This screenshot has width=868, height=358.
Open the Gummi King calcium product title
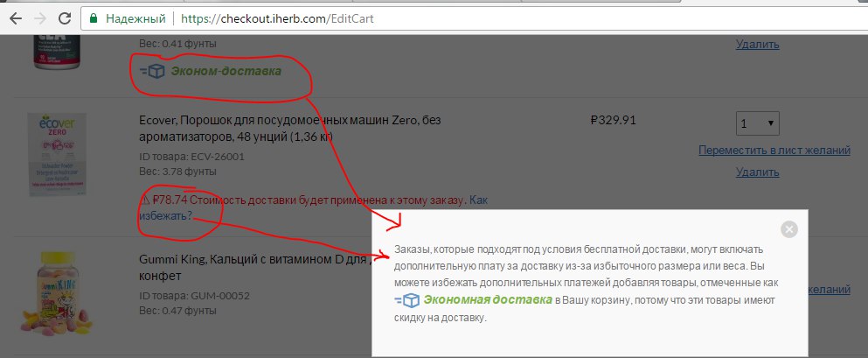point(254,267)
